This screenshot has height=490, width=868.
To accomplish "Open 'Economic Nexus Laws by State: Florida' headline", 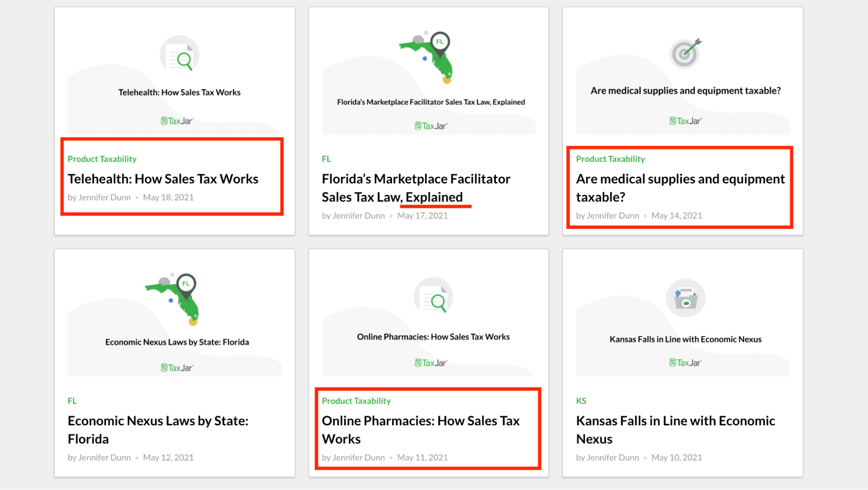I will point(158,430).
